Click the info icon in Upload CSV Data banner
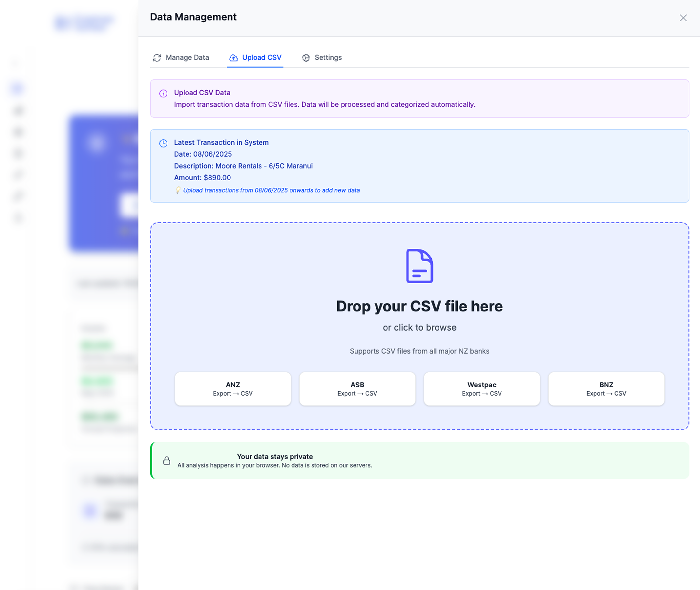This screenshot has width=700, height=590. (x=163, y=93)
